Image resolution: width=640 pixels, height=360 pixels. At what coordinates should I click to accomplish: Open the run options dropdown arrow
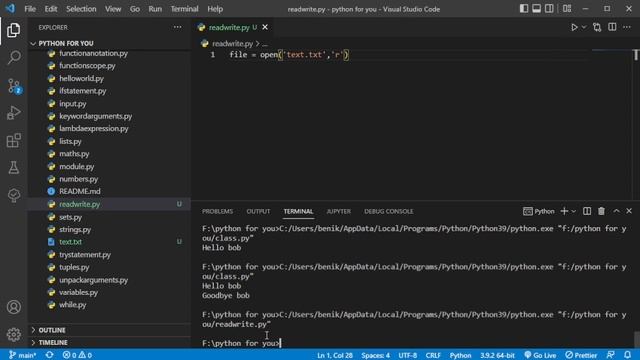tap(584, 27)
